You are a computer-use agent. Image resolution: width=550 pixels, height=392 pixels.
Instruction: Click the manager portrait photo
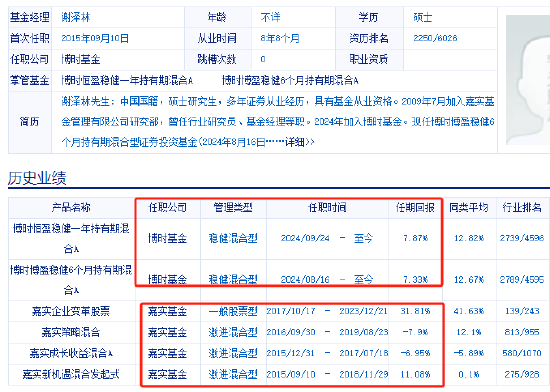tap(528, 80)
